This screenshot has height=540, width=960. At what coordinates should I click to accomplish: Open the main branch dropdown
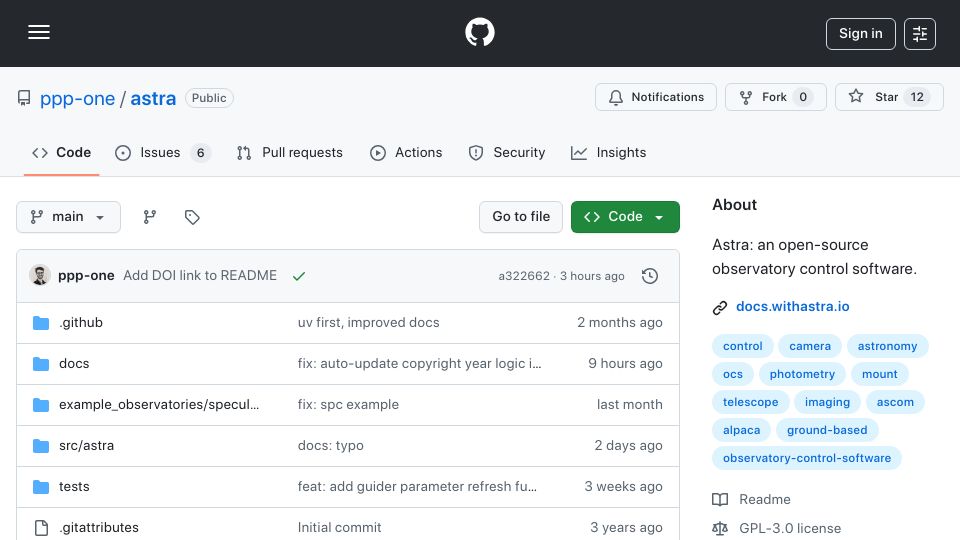tap(69, 217)
